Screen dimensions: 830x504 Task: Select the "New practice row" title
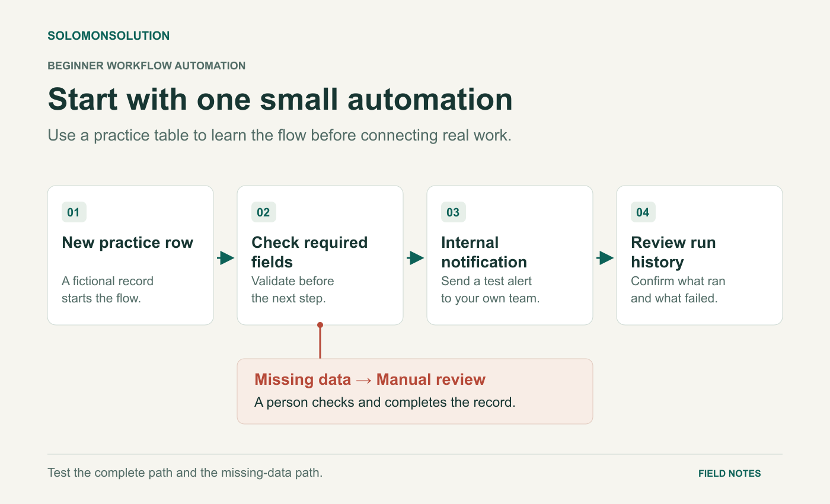(127, 243)
